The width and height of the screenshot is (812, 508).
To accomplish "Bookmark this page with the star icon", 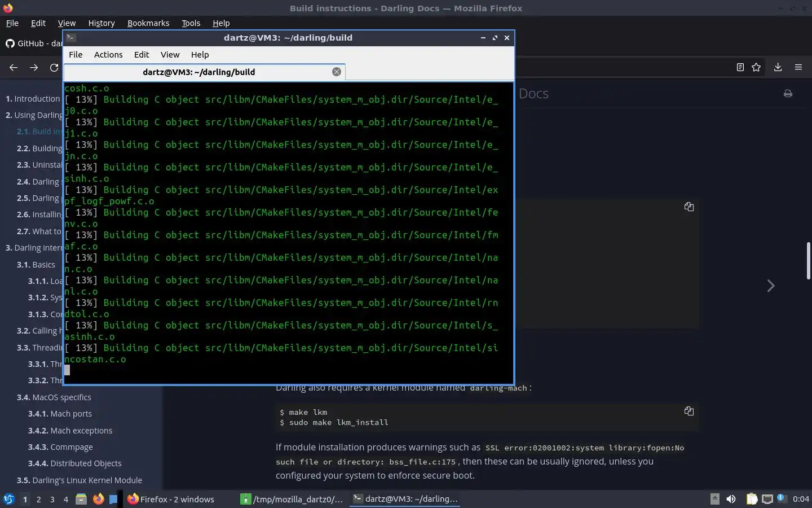I will (756, 67).
